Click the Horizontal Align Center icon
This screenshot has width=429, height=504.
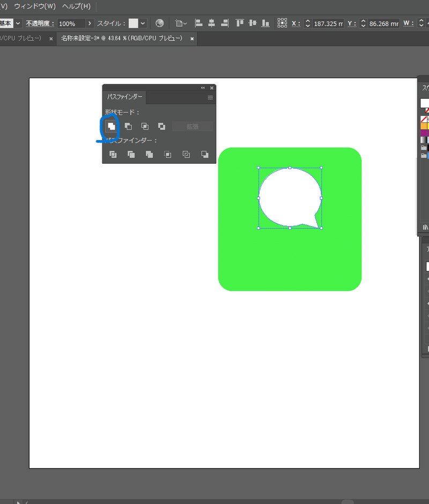pos(211,23)
